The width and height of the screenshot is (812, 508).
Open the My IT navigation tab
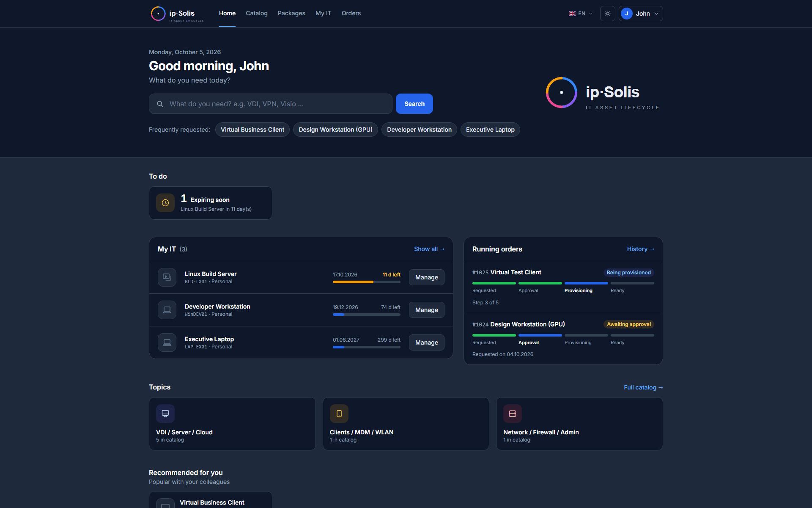click(x=323, y=14)
